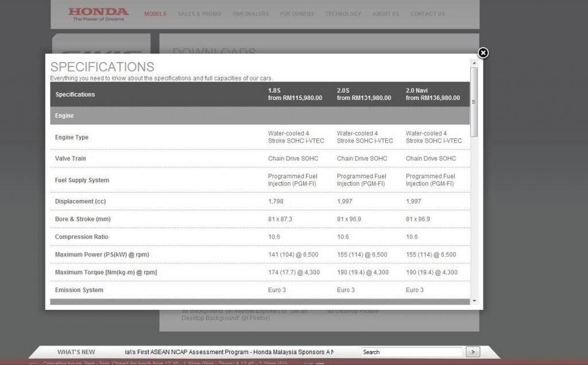Click the 81 x 87.3 bore value
Viewport: 588px width, 365px height.
point(280,219)
